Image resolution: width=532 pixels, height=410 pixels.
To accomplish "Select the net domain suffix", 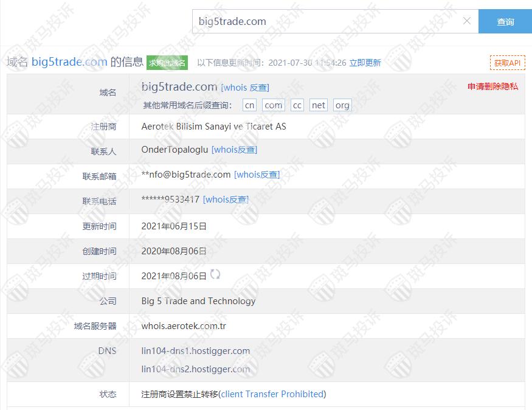I will [319, 105].
